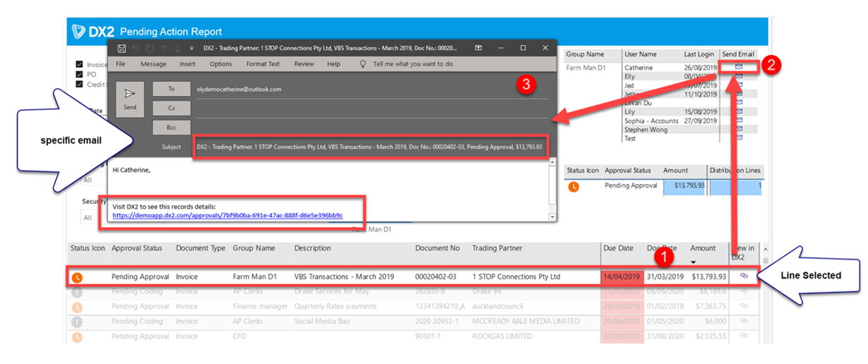Toggle the Credit checkbox

tap(80, 84)
